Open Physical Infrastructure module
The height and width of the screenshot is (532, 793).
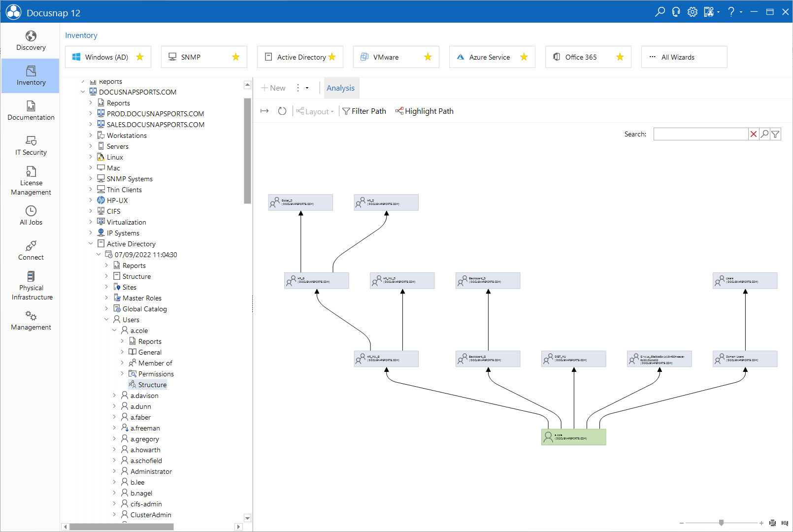(x=31, y=286)
